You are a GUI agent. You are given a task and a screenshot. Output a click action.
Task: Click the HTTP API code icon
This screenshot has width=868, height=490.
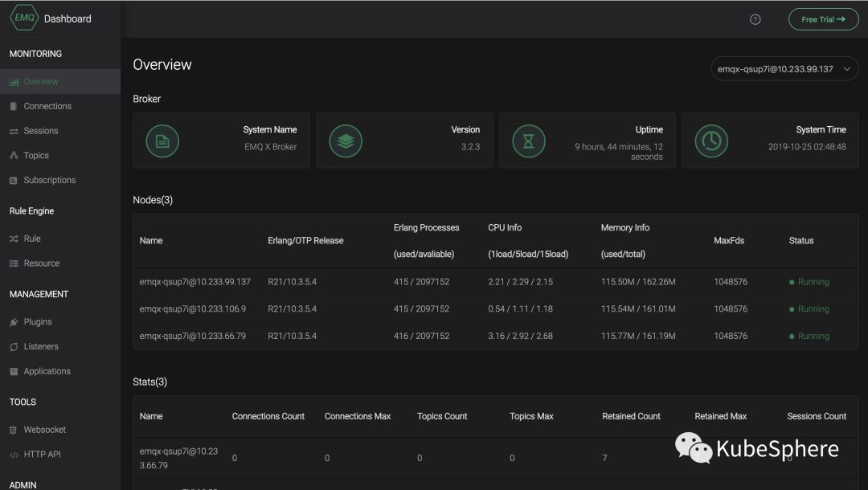(x=14, y=455)
